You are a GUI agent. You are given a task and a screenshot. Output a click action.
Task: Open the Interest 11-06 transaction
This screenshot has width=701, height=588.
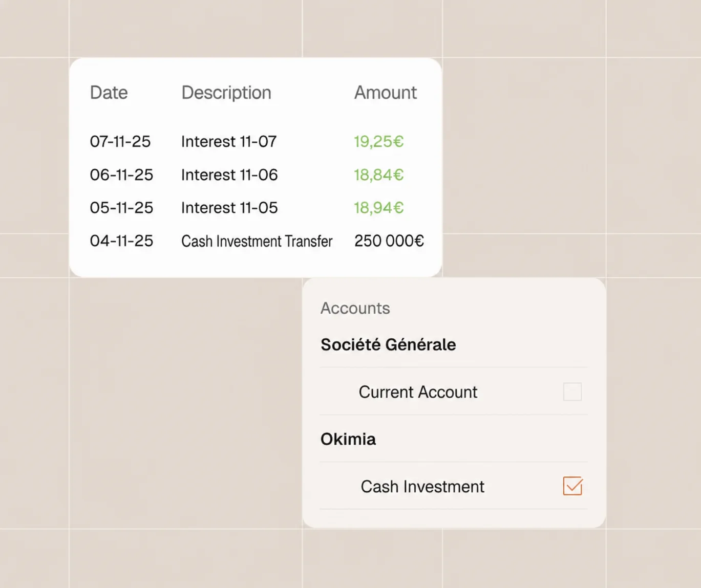[x=229, y=175]
